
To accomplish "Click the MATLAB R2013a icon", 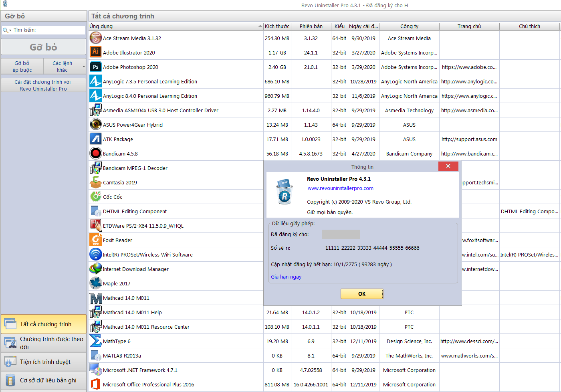I will [95, 355].
